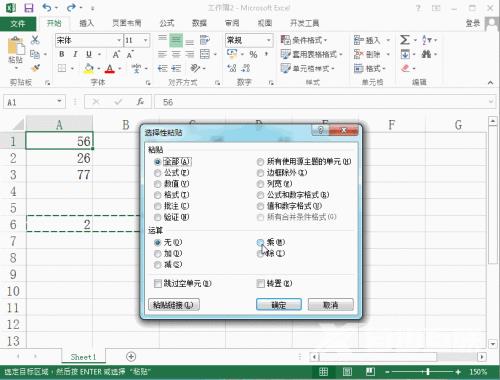This screenshot has height=380, width=500.
Task: Select the 批注 (Comments) radio button
Action: (x=158, y=206)
